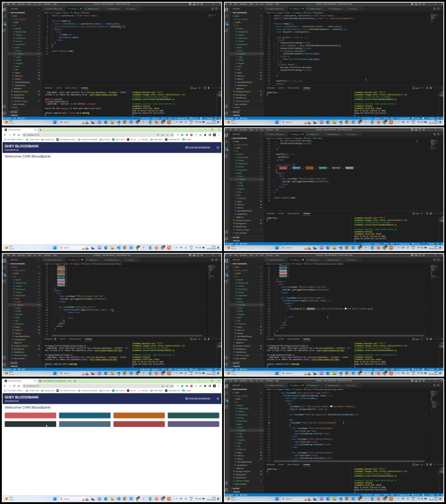Reload the page in the upper browser window
Screen dimensions: 446x504
click(x=14, y=135)
